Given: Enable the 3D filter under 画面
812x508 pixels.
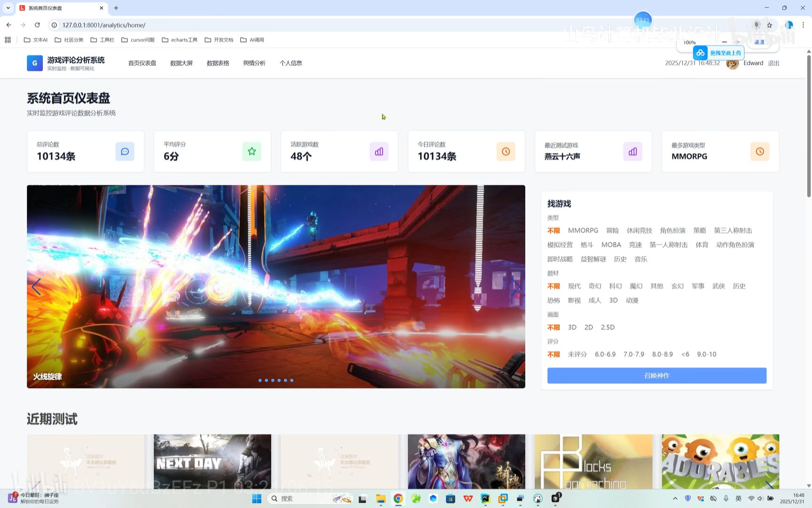Looking at the screenshot, I should (x=572, y=327).
